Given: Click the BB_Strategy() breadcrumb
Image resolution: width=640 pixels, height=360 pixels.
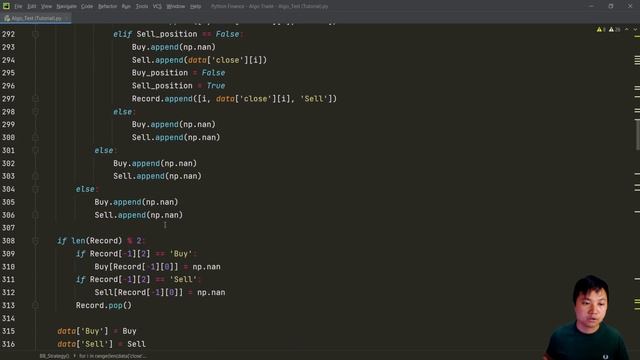Looking at the screenshot, I should (54, 356).
